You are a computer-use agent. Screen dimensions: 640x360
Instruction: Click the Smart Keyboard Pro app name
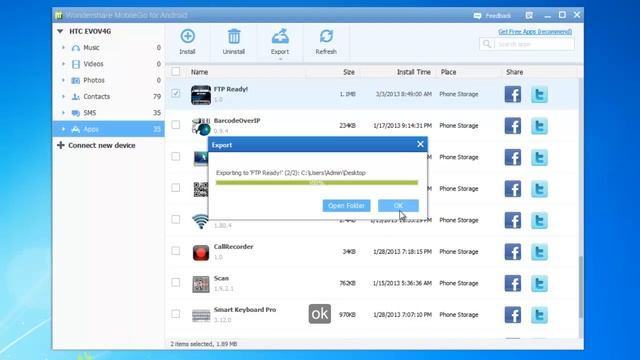(x=245, y=309)
